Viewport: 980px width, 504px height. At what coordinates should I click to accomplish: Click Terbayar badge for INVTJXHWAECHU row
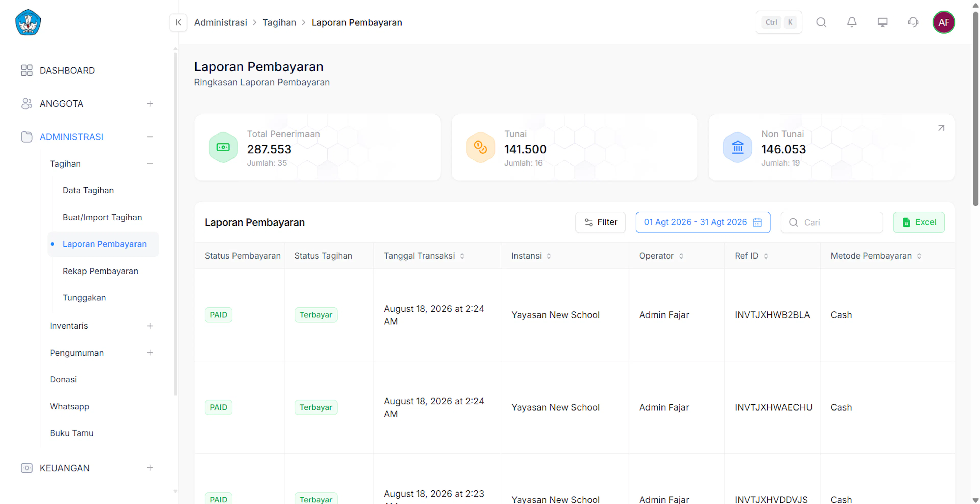pyautogui.click(x=316, y=407)
